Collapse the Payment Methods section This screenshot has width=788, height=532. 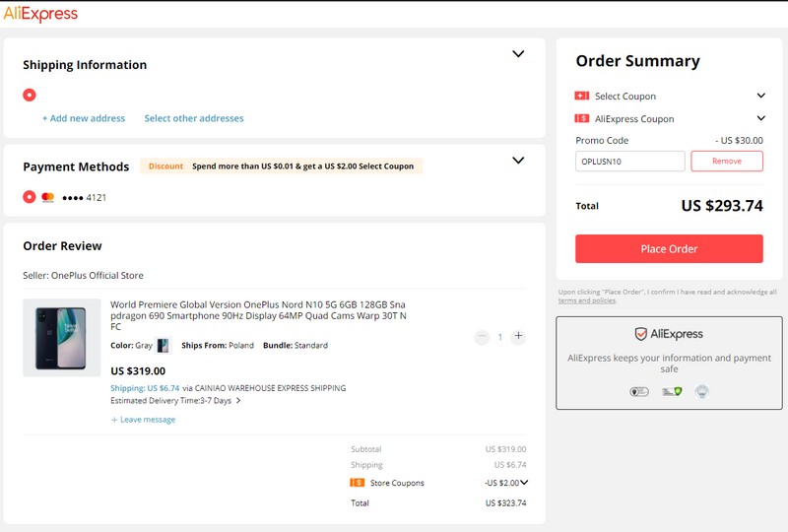[518, 161]
